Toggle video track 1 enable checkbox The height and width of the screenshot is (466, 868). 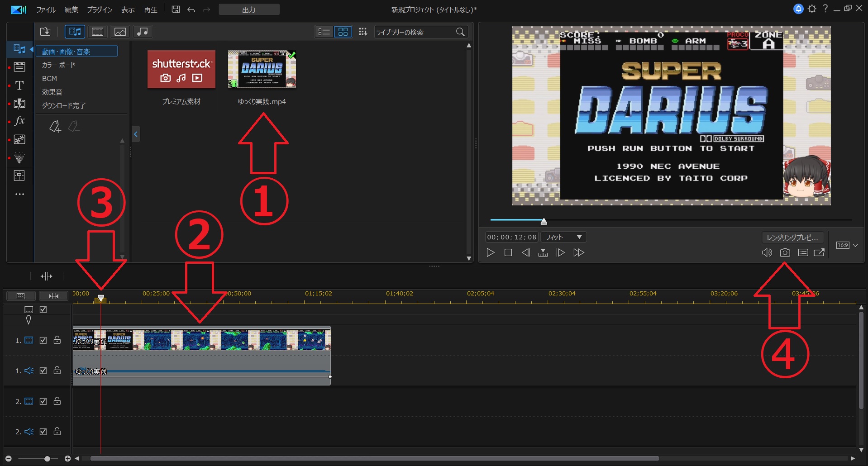[43, 340]
